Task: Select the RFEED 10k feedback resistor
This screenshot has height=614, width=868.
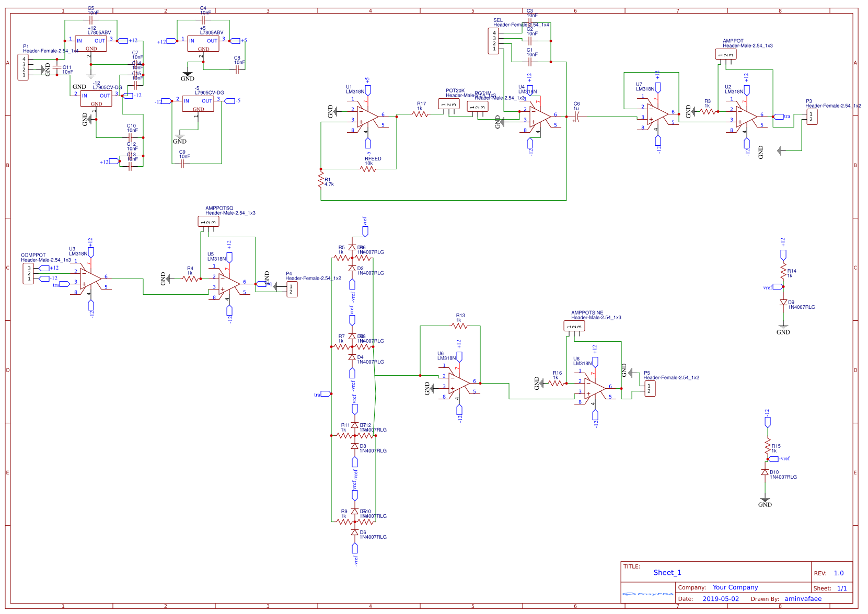Action: coord(368,169)
